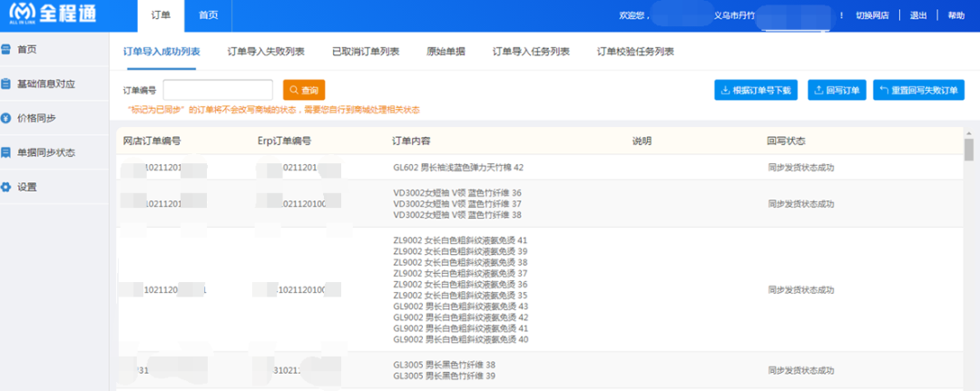Screen dimensions: 980x391
Task: Click the Erp订单编号 column header
Action: tap(284, 142)
